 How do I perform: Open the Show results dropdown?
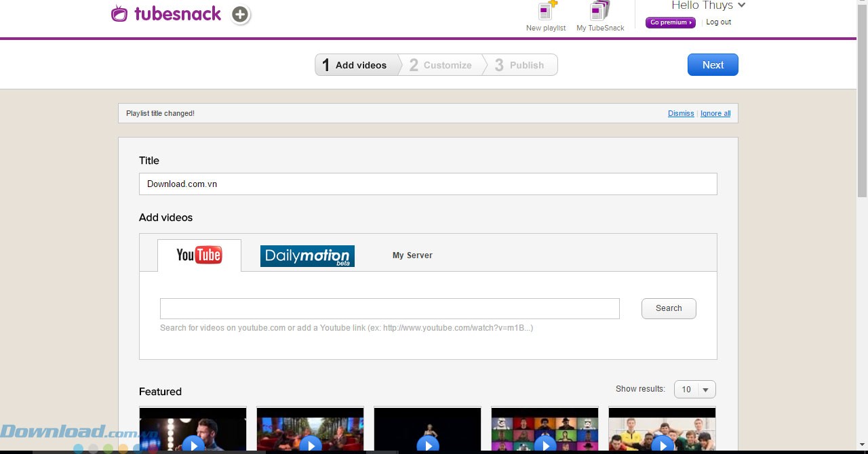click(694, 390)
